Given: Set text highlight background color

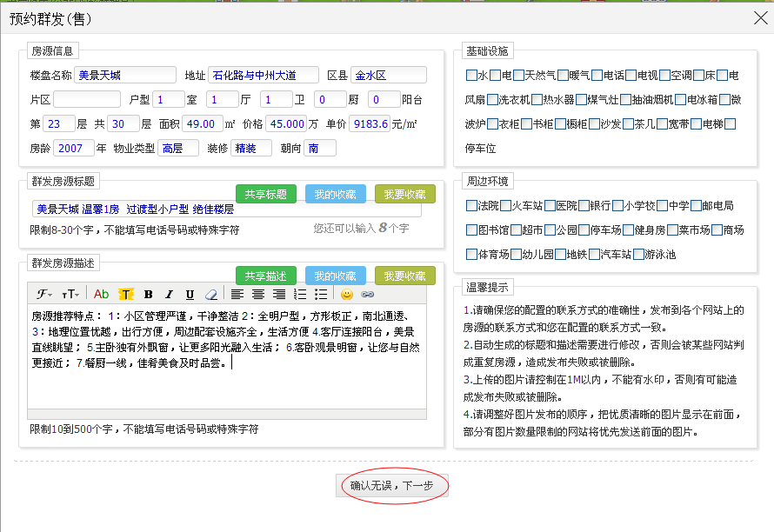Looking at the screenshot, I should 126,294.
